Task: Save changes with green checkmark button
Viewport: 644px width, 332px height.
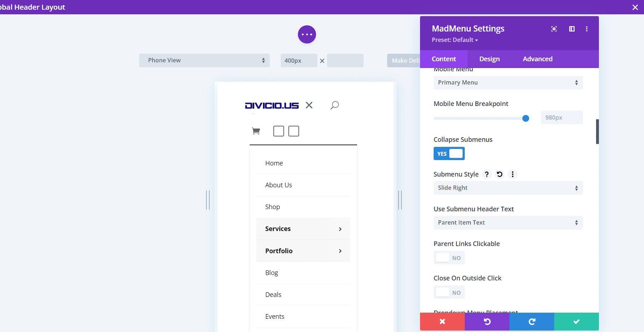Action: click(576, 322)
